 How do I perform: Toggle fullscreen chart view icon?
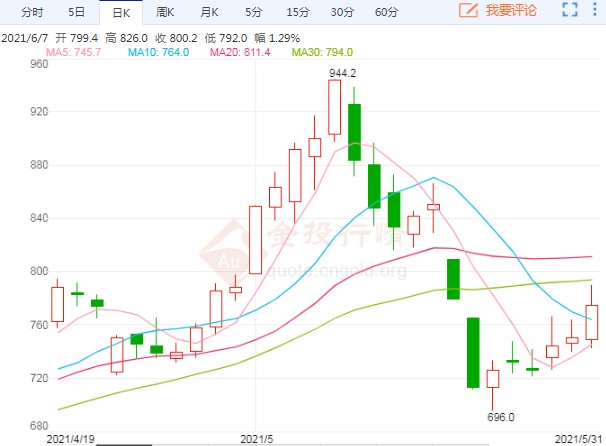(570, 10)
